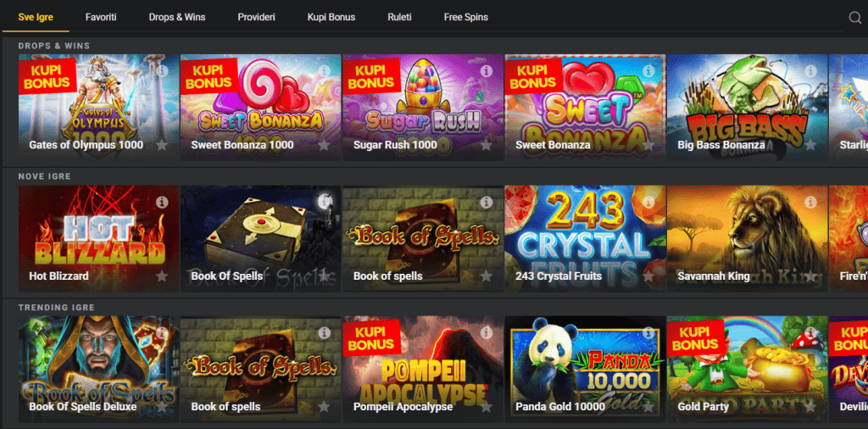
Task: Toggle favorite star on Hot Blizzard
Action: (x=162, y=276)
